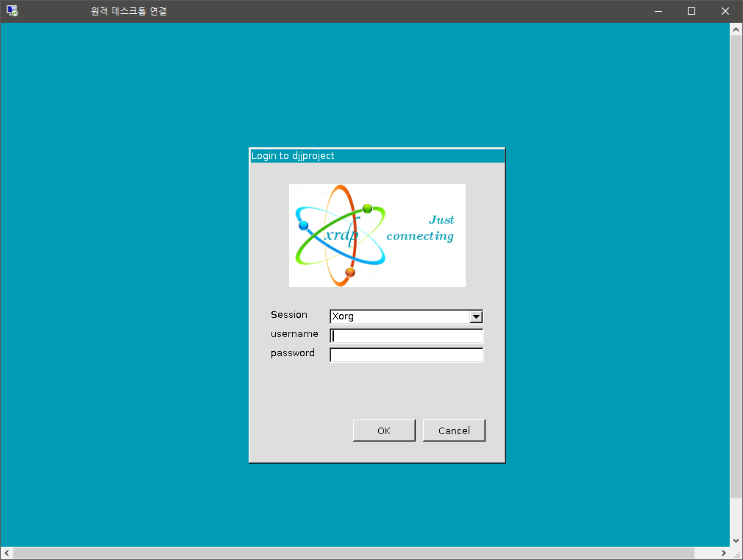Click the vertical scrollbar down arrow
The height and width of the screenshot is (560, 743).
coord(736,541)
